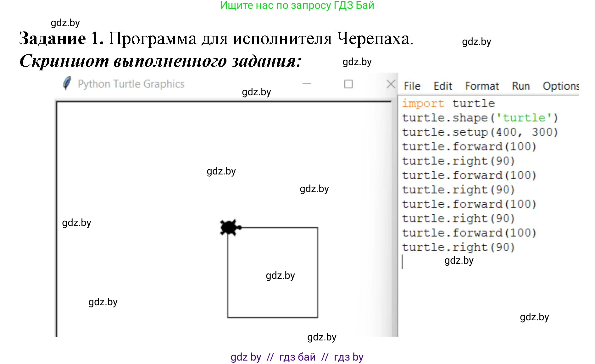Image resolution: width=595 pixels, height=364 pixels.
Task: Minimize the Python Turtle Graphics window
Action: (x=307, y=84)
